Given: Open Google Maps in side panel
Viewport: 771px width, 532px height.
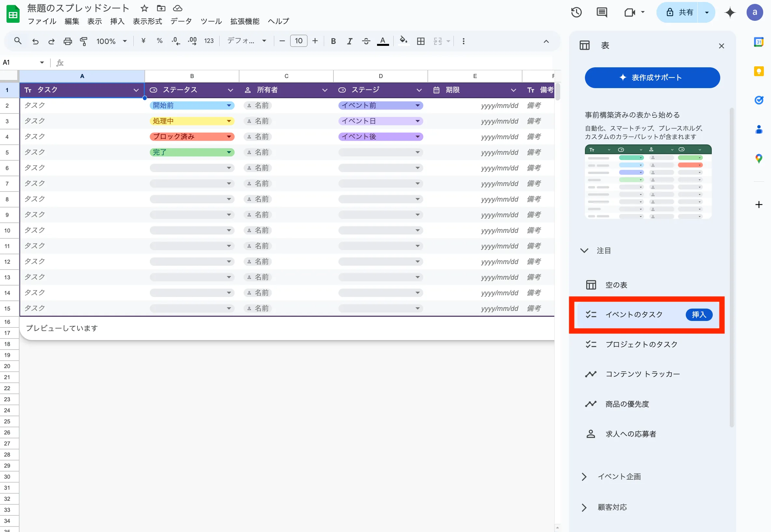Looking at the screenshot, I should point(759,159).
